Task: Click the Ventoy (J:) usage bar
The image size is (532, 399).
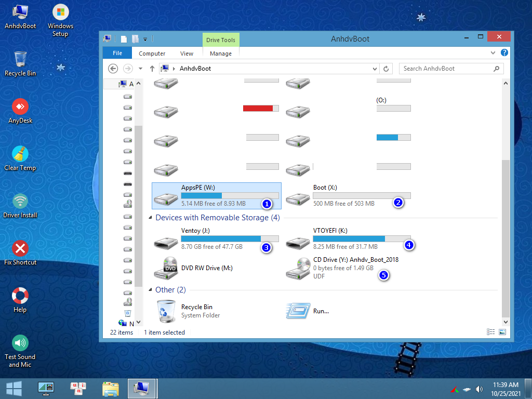Action: pos(230,238)
